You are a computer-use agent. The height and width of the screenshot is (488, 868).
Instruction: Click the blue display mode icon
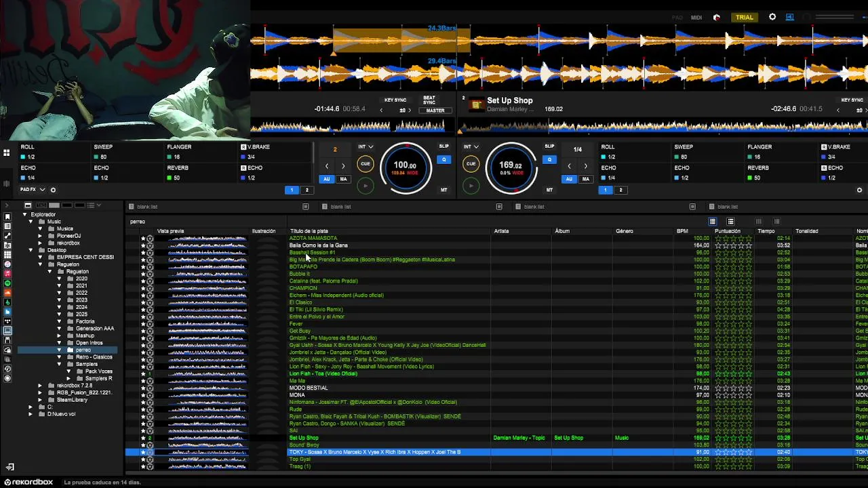[x=790, y=17]
